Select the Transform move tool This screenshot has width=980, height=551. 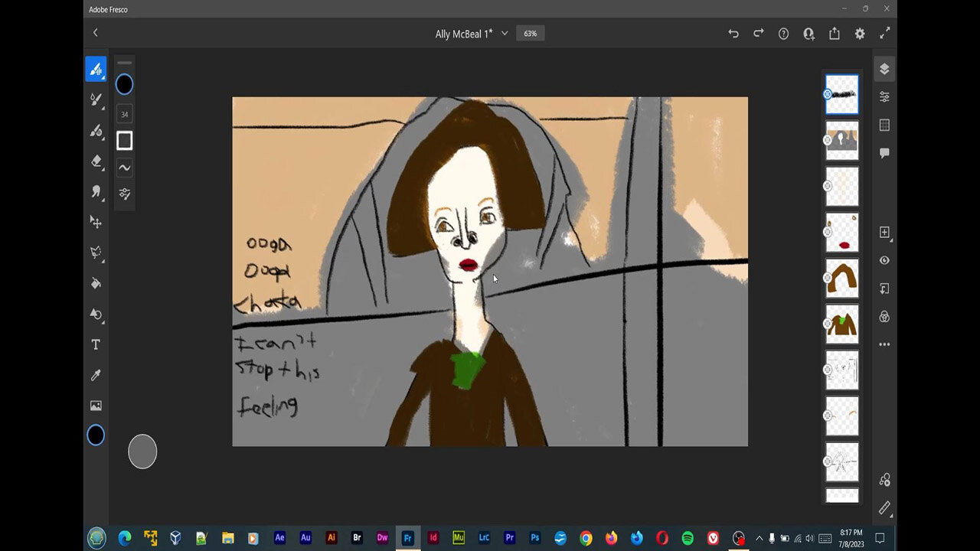pos(96,222)
